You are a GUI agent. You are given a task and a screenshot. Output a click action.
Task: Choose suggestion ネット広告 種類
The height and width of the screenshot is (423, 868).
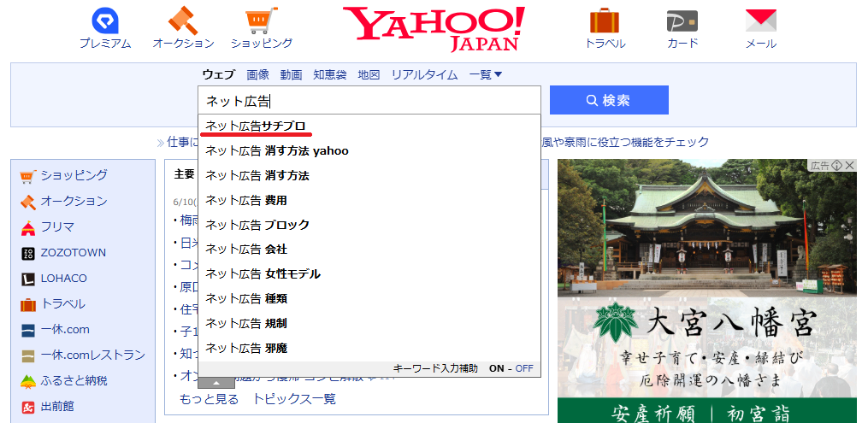click(x=369, y=299)
